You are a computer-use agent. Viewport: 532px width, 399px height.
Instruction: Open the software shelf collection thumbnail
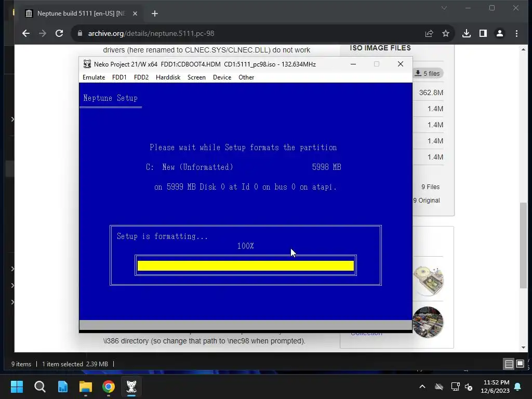coord(428,322)
